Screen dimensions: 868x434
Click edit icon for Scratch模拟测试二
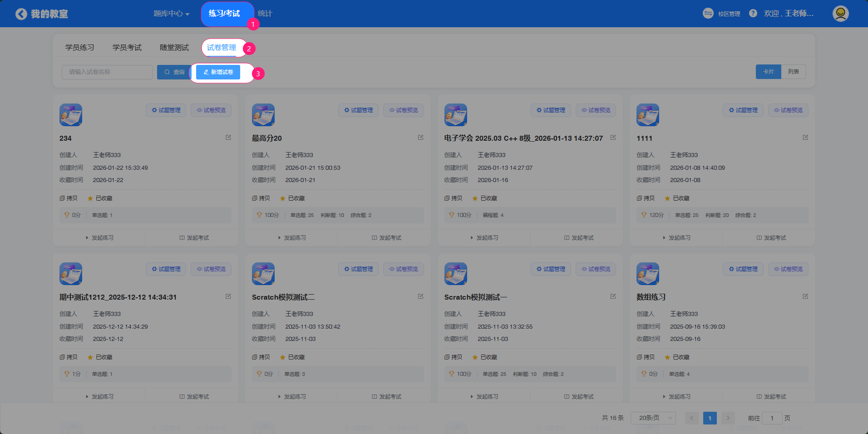click(421, 296)
